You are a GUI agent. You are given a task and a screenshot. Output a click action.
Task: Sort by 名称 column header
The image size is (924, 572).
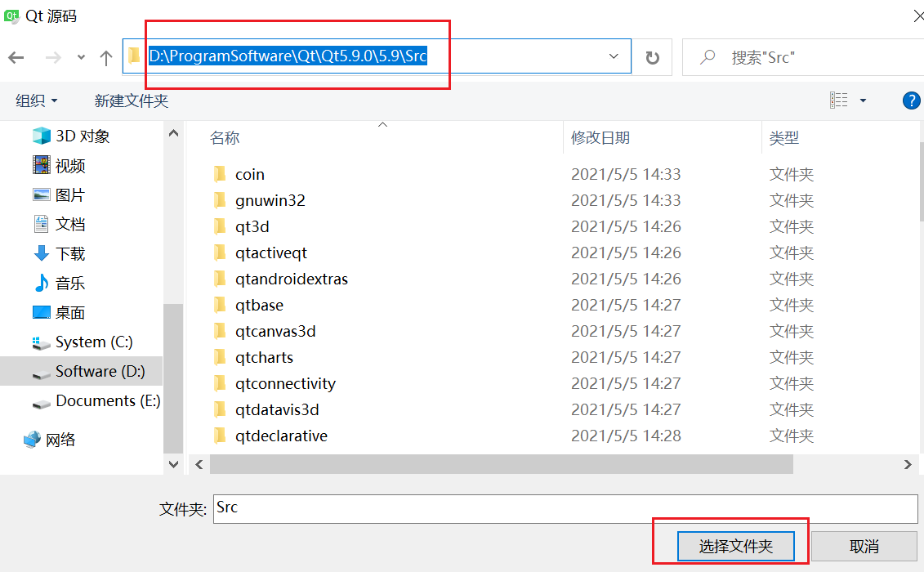pos(225,138)
